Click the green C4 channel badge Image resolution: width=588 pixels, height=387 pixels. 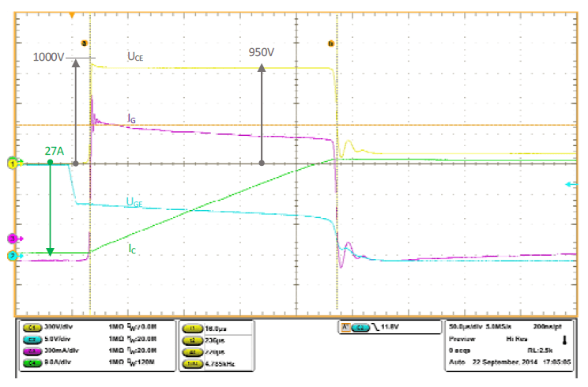click(x=34, y=364)
